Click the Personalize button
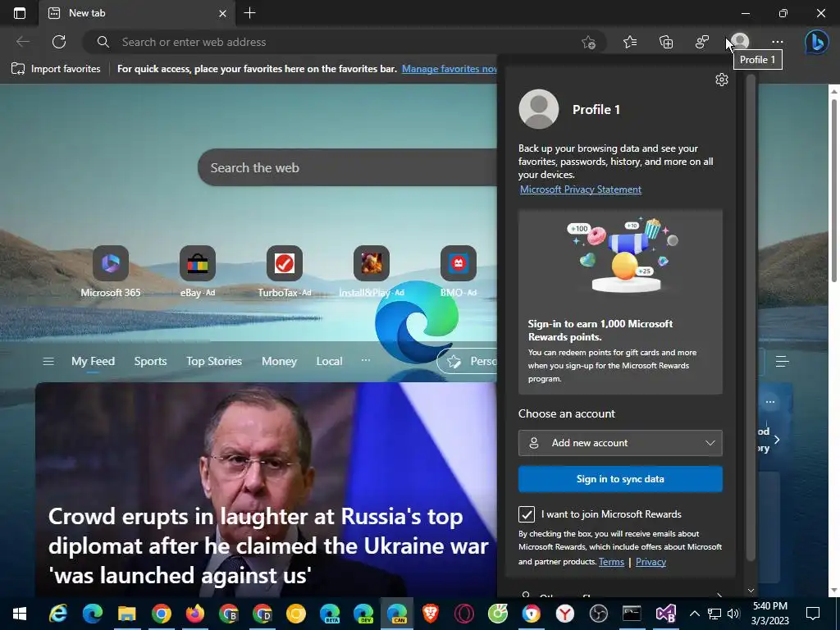Viewport: 840px width, 630px height. [x=467, y=361]
